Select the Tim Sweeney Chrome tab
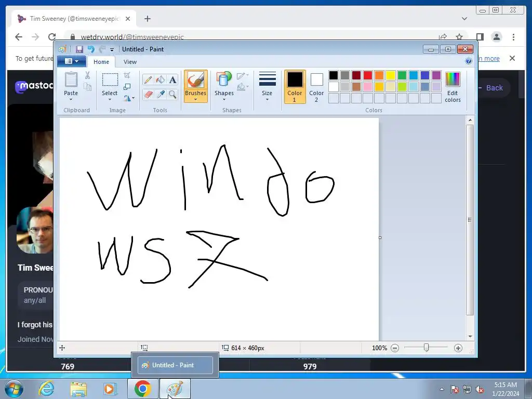The image size is (532, 399). pyautogui.click(x=74, y=19)
